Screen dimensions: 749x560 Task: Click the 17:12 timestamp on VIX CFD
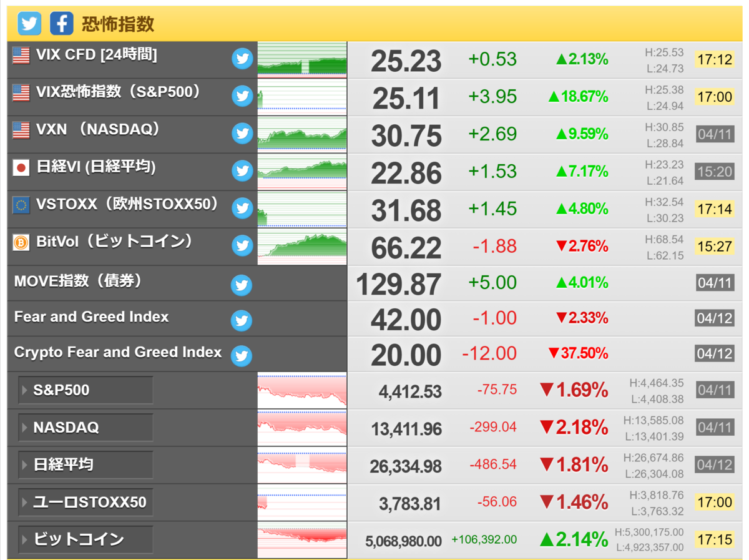tap(714, 59)
